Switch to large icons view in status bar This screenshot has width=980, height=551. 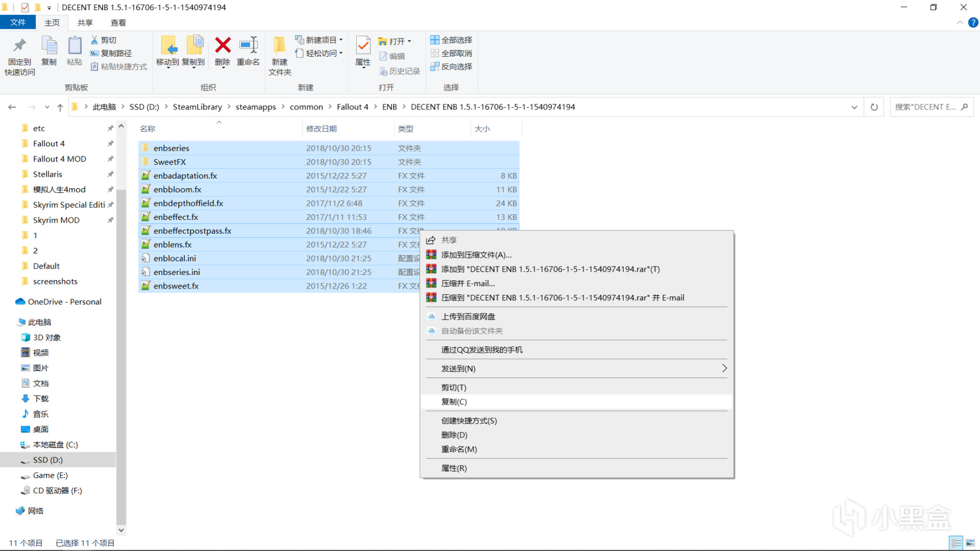[970, 543]
